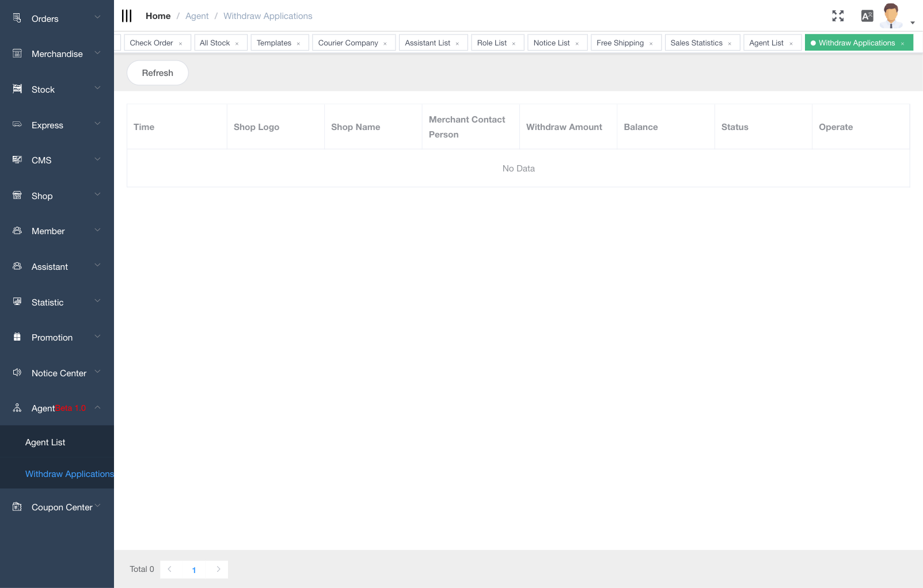This screenshot has height=588, width=923.
Task: Click the Stock sidebar icon
Action: 17,89
